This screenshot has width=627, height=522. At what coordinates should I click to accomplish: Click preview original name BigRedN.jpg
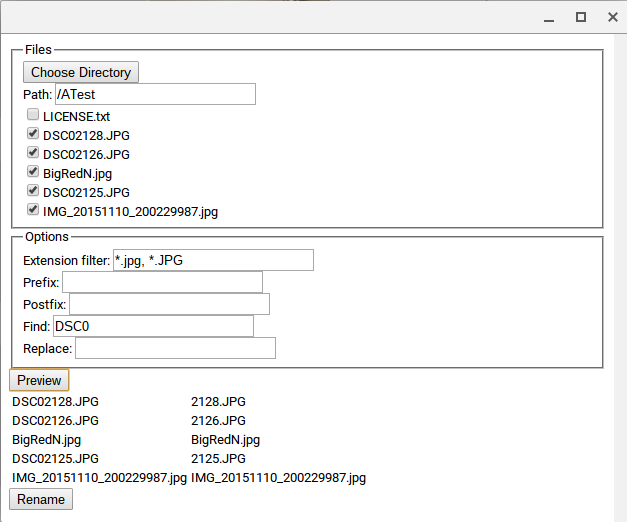(46, 440)
